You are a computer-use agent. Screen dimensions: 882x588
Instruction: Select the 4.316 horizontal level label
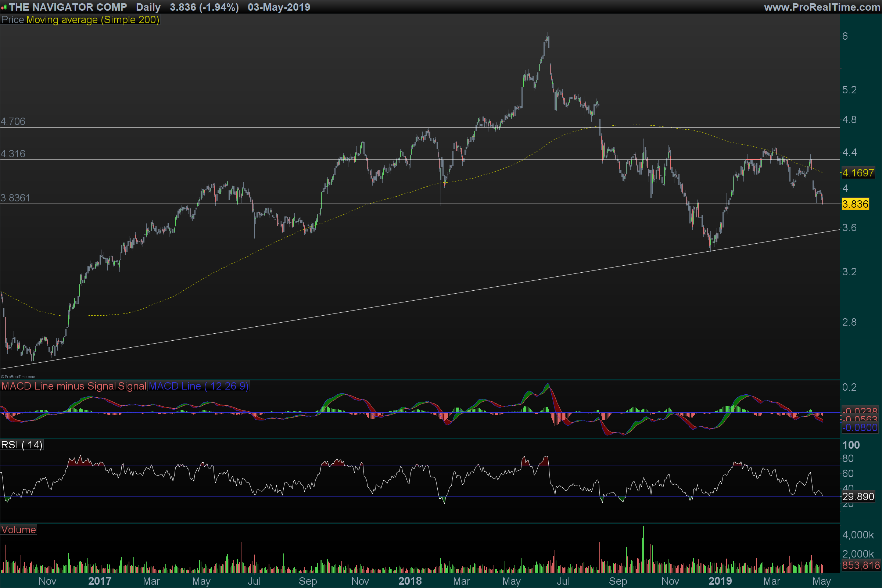tap(13, 154)
